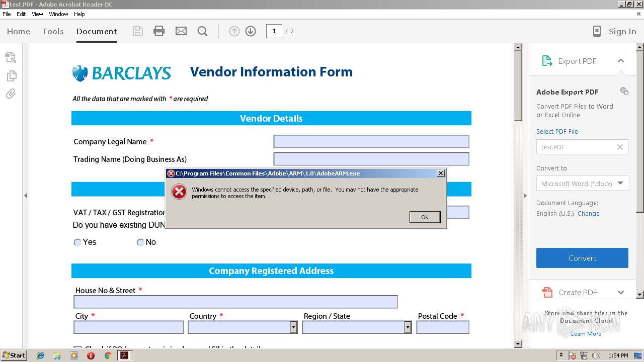Open the Country dropdown list
644x362 pixels.
click(293, 327)
